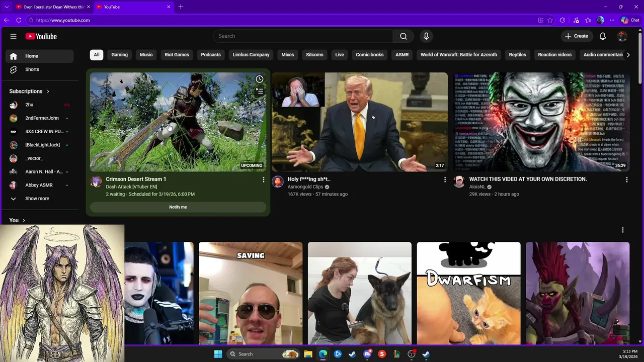The image size is (644, 362).
Task: Open Dash Attack channel avatar
Action: [x=96, y=182]
